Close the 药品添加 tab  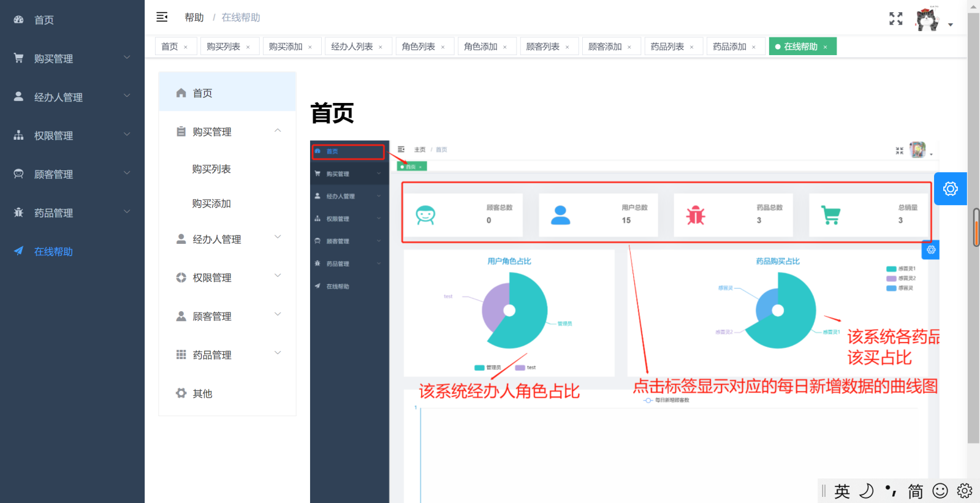point(754,47)
